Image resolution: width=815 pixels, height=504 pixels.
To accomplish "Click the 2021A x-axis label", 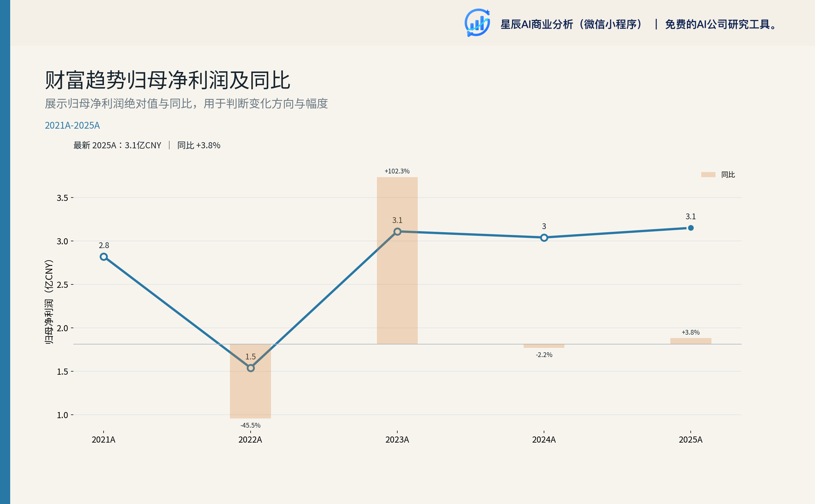I will [104, 440].
